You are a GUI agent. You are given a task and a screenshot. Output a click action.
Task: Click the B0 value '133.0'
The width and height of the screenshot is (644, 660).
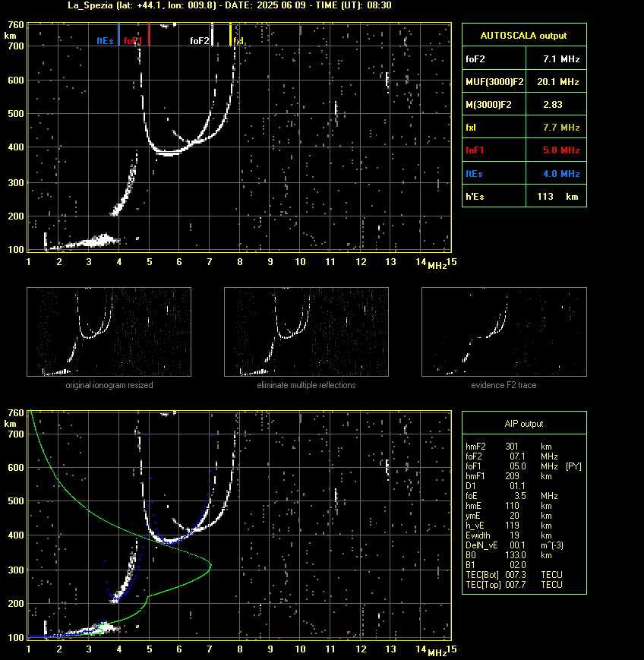(516, 555)
